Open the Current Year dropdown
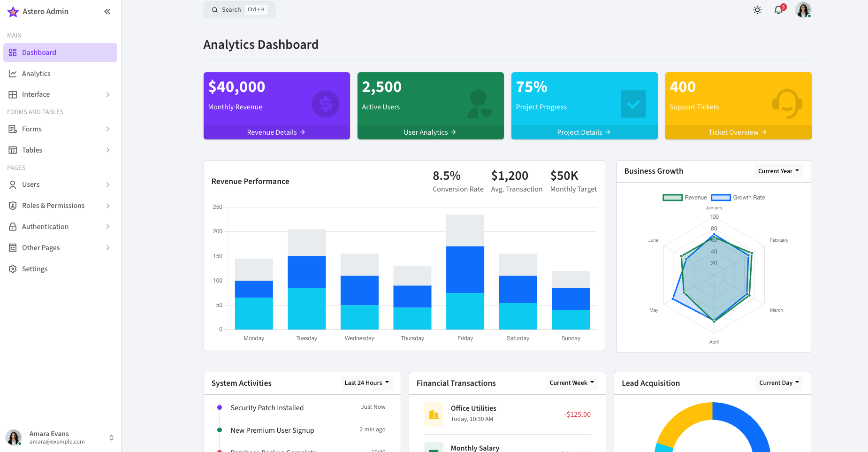This screenshot has height=452, width=868. [x=778, y=171]
